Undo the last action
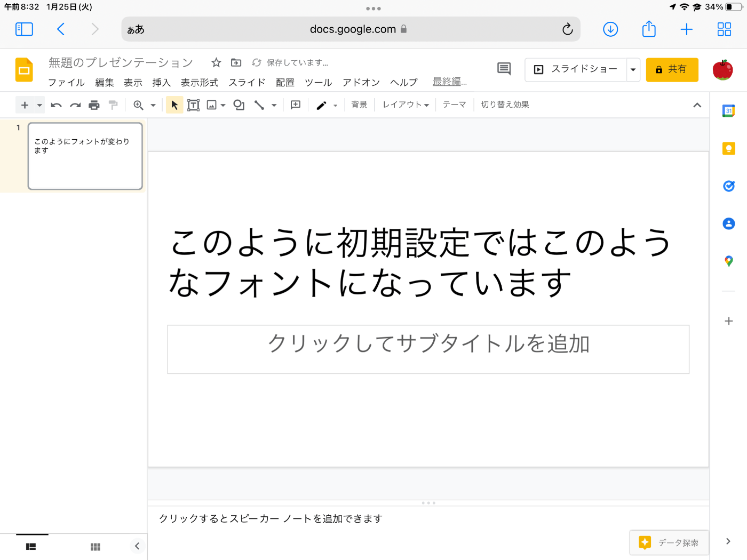 [x=56, y=105]
